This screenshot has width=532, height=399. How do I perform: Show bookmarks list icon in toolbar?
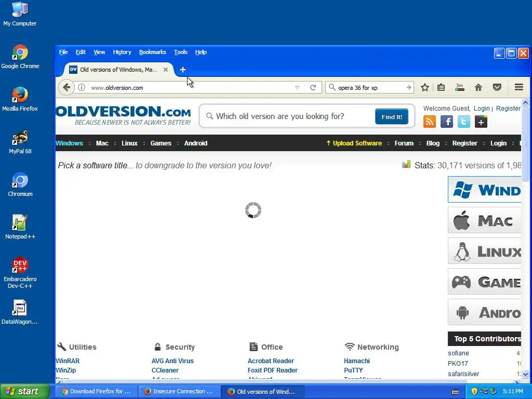(441, 87)
